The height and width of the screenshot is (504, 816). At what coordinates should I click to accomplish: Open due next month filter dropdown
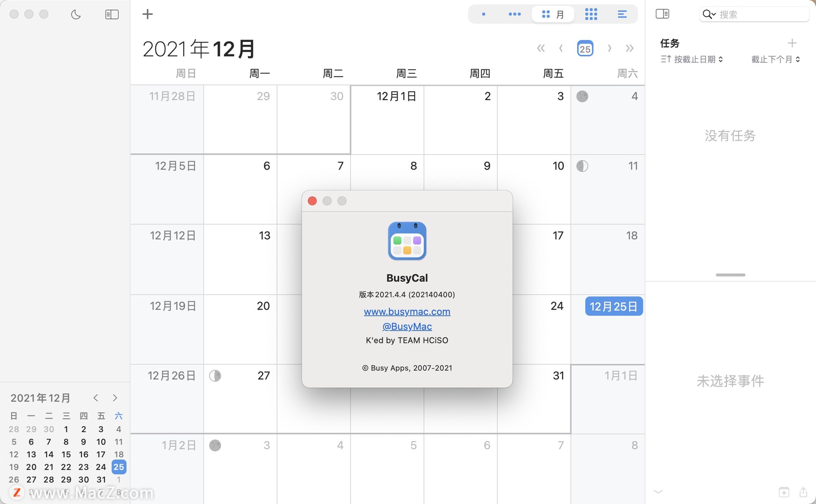(x=776, y=59)
